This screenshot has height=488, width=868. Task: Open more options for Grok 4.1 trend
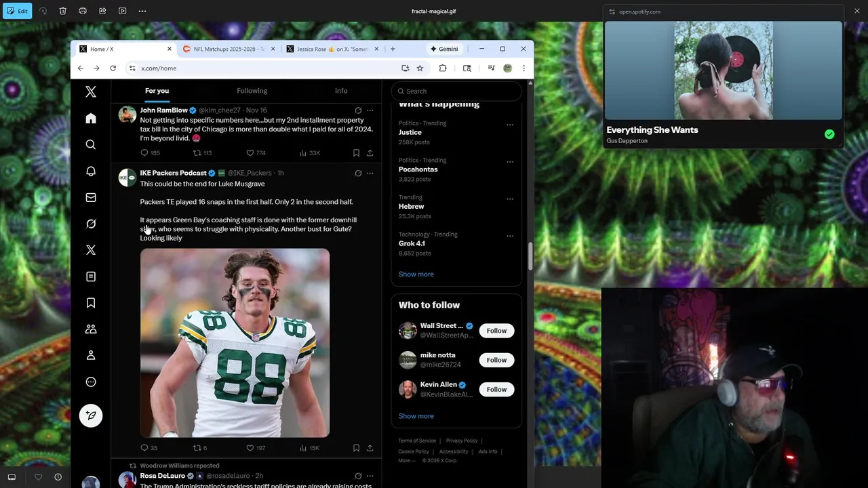(510, 236)
